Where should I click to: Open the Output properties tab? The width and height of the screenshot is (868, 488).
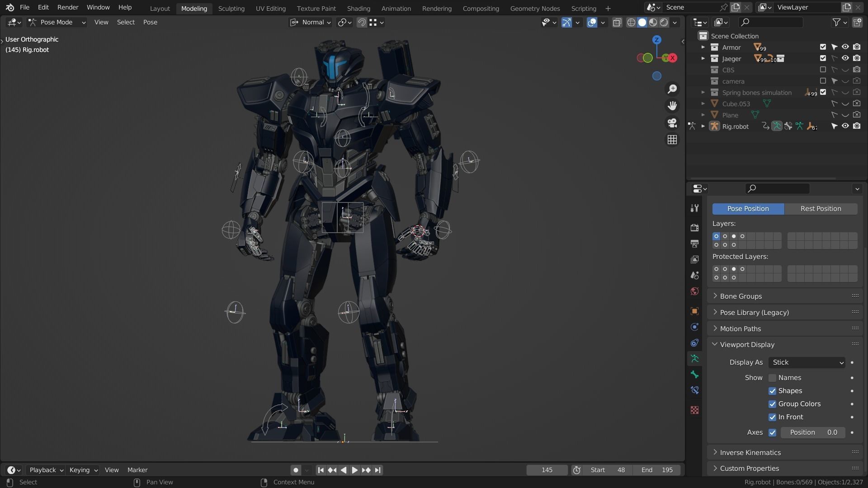[695, 244]
